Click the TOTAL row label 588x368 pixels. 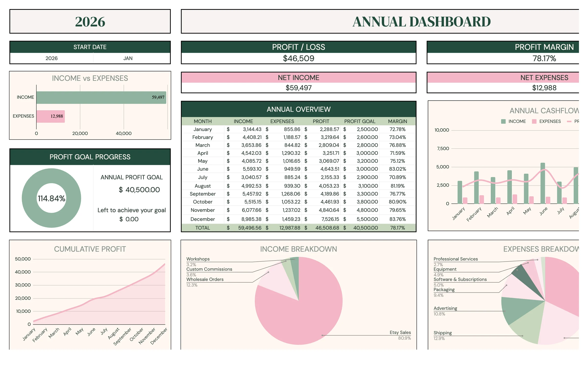(203, 228)
